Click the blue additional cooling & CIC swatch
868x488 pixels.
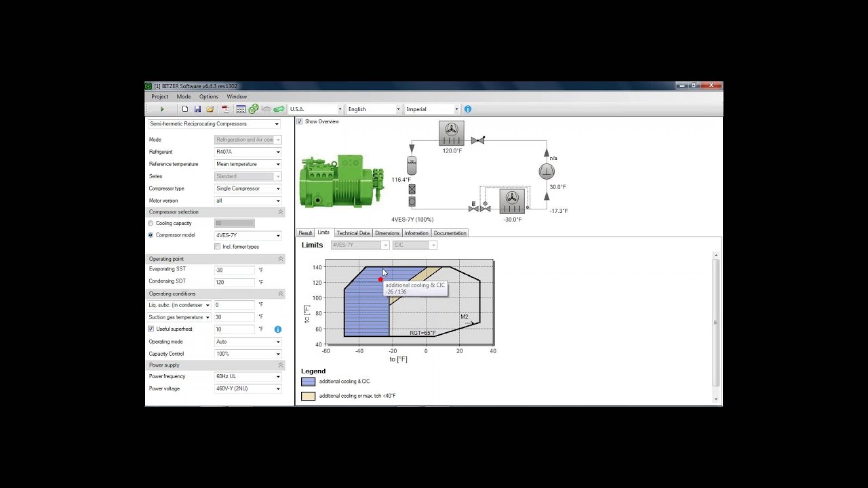(x=309, y=382)
